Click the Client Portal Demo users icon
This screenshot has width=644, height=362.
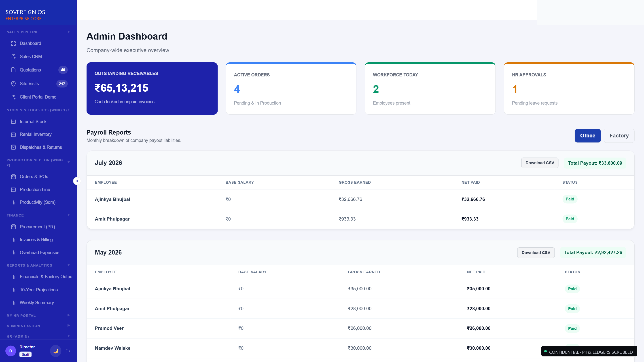click(13, 97)
